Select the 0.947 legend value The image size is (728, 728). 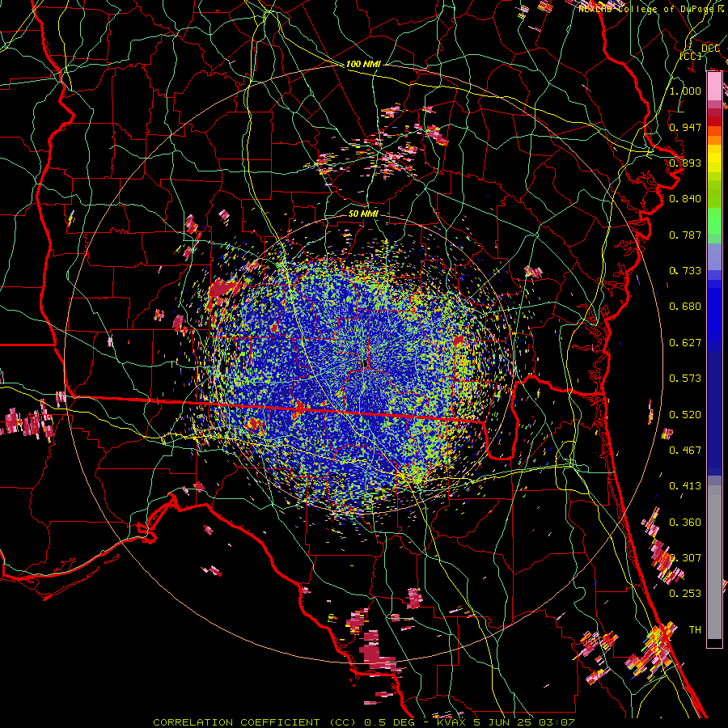pos(685,127)
